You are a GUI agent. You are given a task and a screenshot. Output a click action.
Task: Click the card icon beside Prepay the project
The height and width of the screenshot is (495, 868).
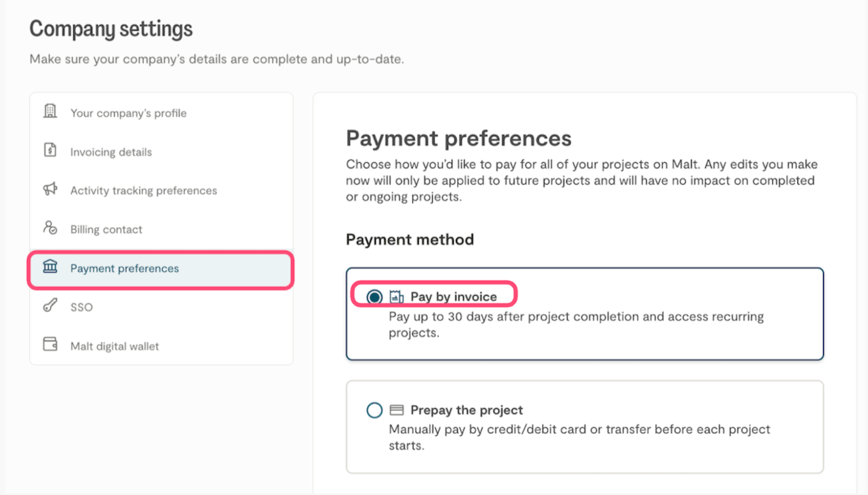(x=397, y=410)
